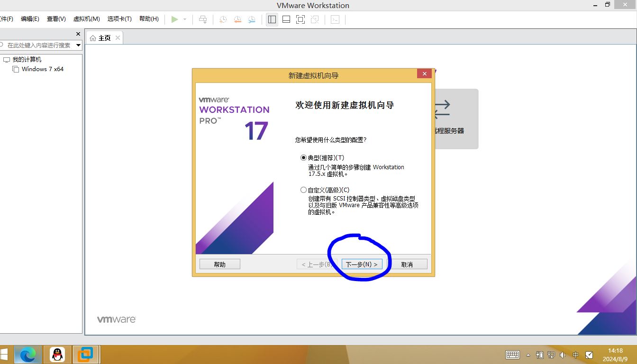Open the snapshot manager wrench icon
This screenshot has width=637, height=364.
click(x=252, y=19)
